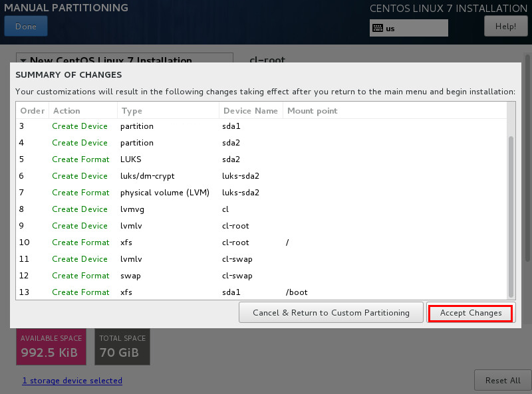
Task: Click the Type column header
Action: pos(132,111)
